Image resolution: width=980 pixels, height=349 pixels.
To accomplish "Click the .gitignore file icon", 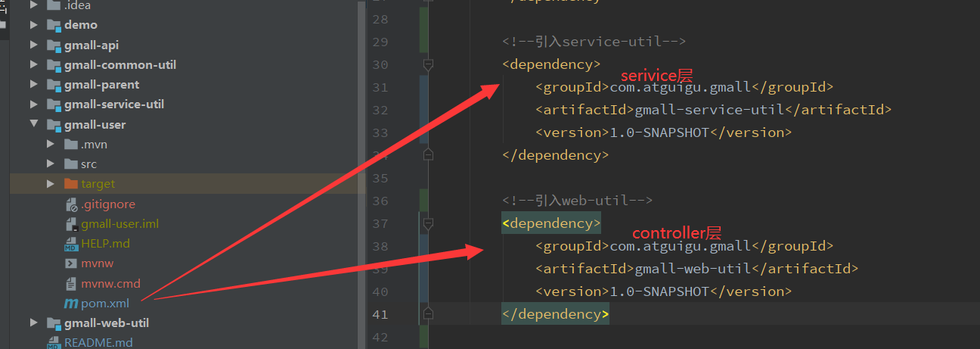I will (71, 204).
